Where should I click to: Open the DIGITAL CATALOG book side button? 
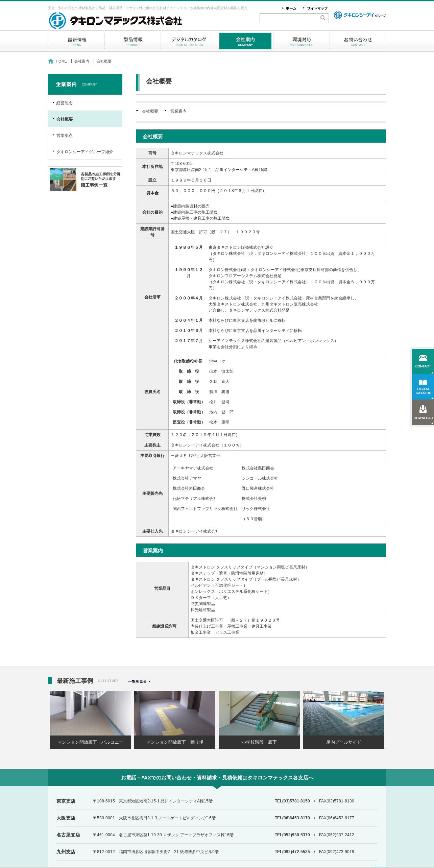click(423, 387)
